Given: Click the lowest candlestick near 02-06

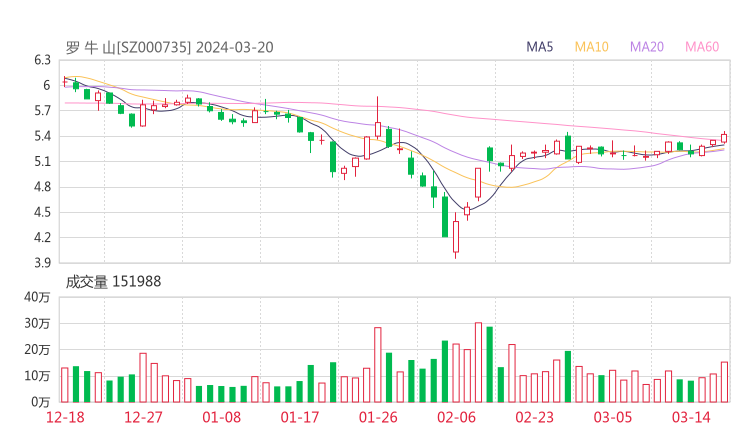Looking at the screenshot, I should coord(456,236).
